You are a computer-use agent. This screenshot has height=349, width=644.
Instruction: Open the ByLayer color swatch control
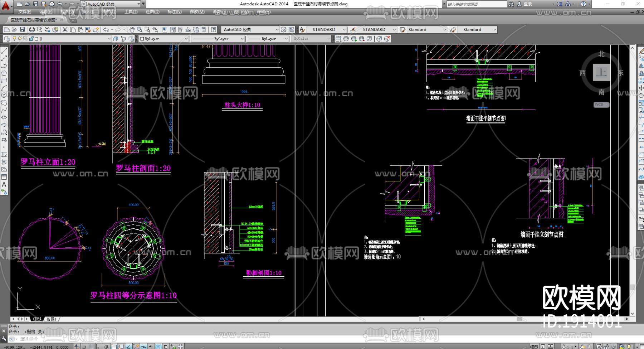164,39
